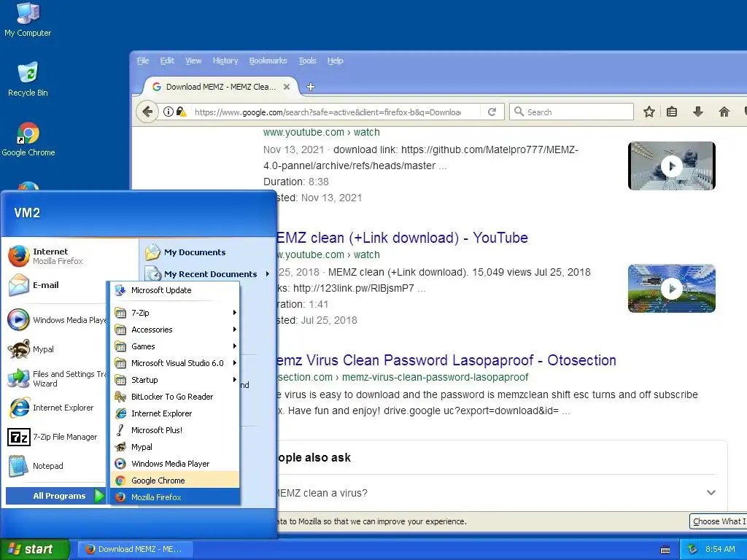
Task: Click the Download MEMZ Firefox tab
Action: coord(220,87)
